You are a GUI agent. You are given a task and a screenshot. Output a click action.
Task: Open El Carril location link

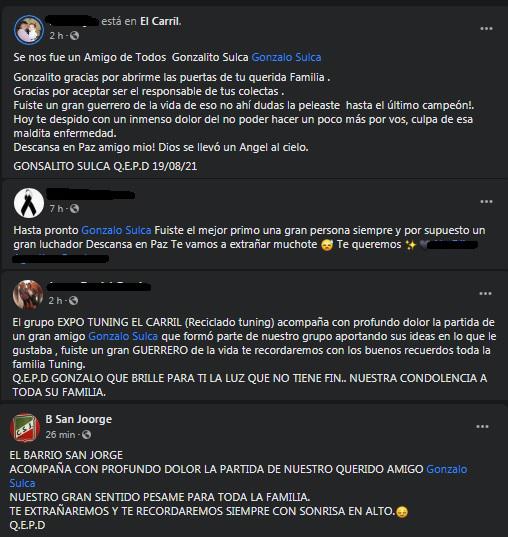[160, 21]
